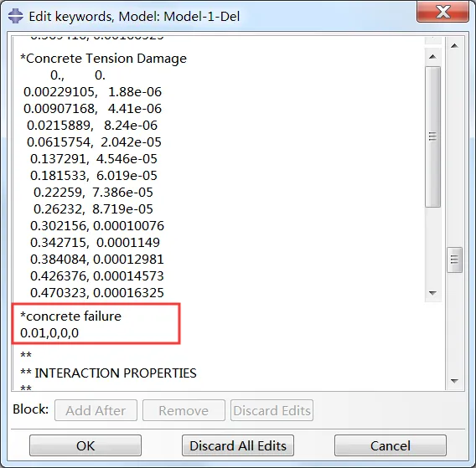Click inner scrollbar down arrow
Image resolution: width=476 pixels, height=468 pixels.
pos(433,293)
